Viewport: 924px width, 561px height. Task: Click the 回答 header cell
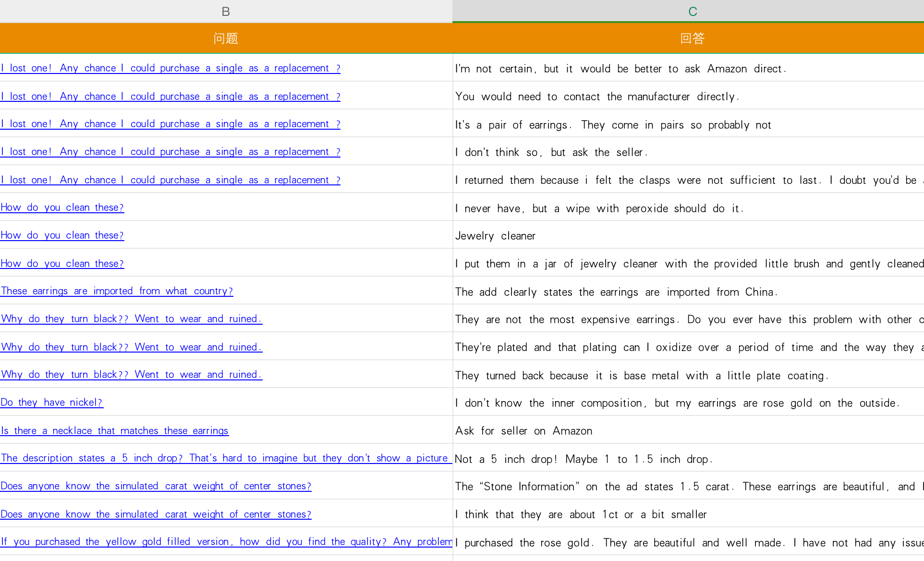click(688, 38)
